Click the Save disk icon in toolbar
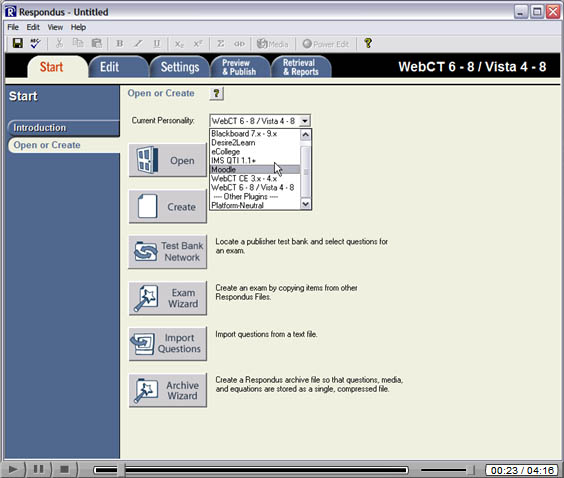 18,44
